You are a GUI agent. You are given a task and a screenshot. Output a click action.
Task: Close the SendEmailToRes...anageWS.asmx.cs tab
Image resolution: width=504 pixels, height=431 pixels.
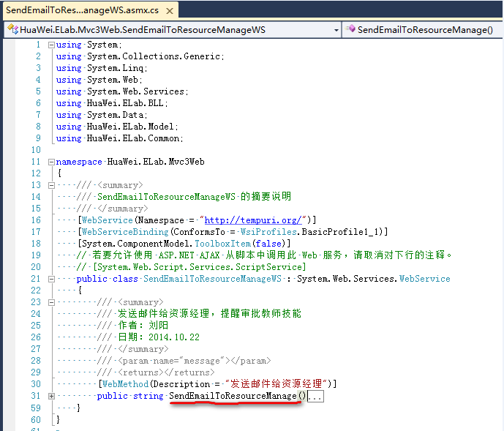(x=170, y=11)
